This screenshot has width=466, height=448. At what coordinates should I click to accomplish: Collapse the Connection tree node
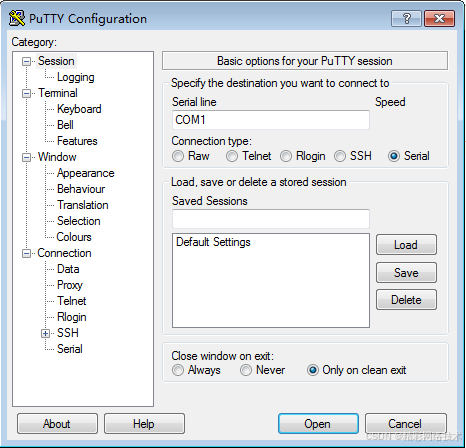pos(26,254)
